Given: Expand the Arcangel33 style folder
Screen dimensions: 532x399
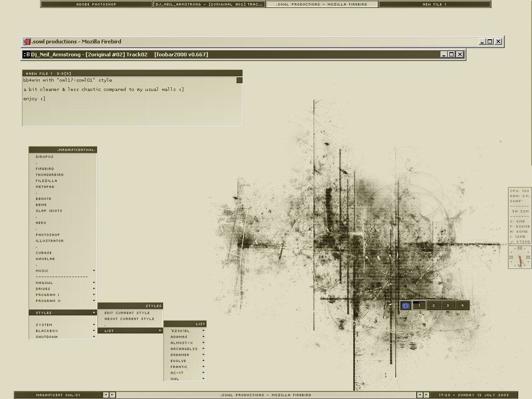Looking at the screenshot, I should pyautogui.click(x=185, y=349).
